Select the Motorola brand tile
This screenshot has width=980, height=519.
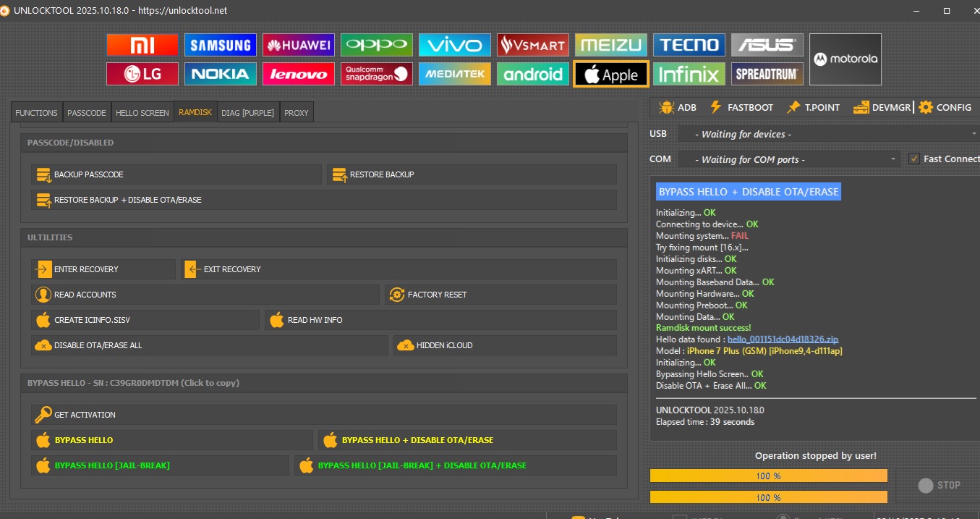(x=845, y=59)
